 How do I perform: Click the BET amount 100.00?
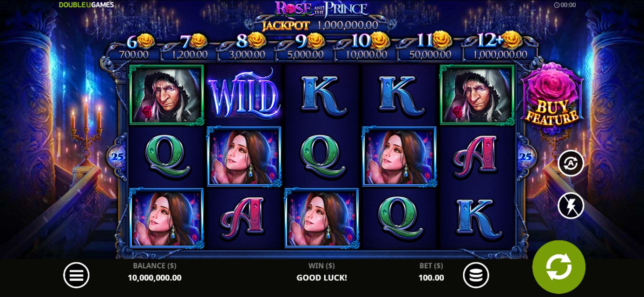click(431, 278)
